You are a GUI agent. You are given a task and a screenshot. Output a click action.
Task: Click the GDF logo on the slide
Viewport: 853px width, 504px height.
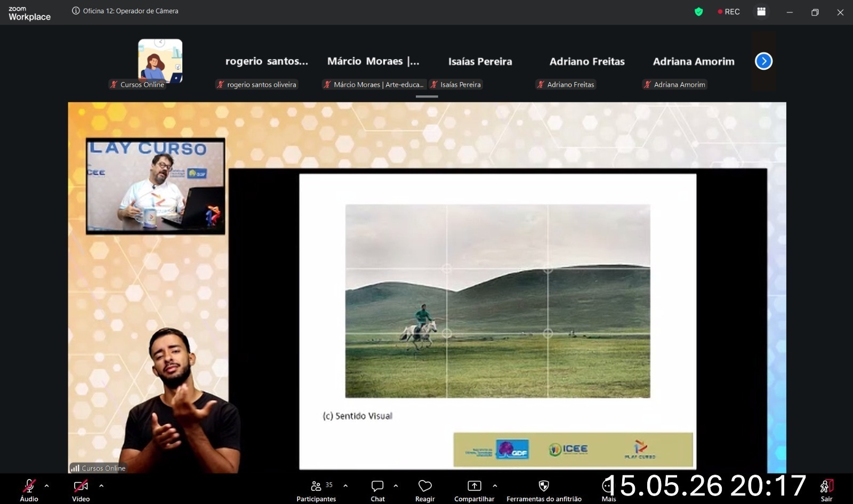(x=512, y=449)
